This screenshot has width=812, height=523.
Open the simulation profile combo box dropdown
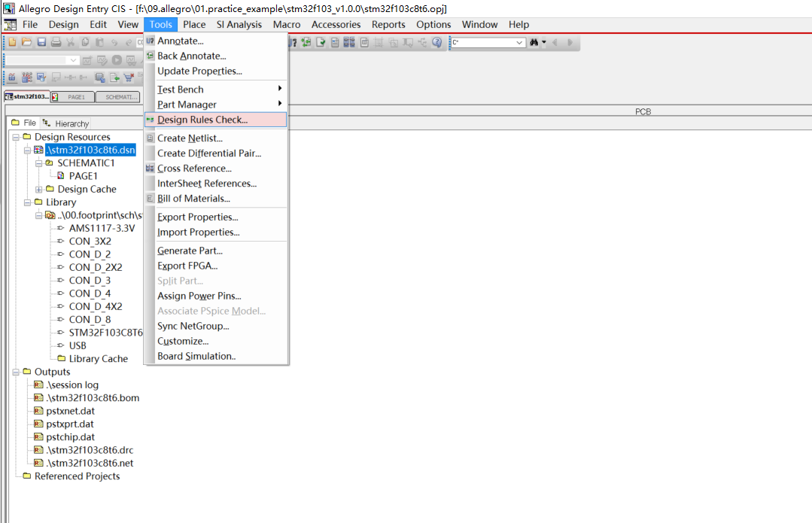(x=74, y=60)
